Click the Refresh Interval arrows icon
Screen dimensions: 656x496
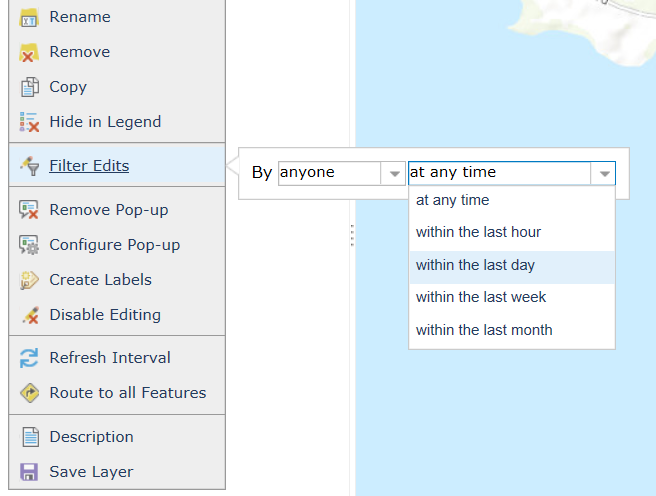[x=29, y=358]
